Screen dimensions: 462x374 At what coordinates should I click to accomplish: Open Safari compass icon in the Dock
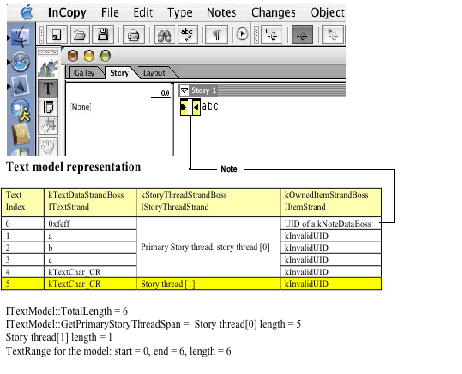[x=21, y=62]
